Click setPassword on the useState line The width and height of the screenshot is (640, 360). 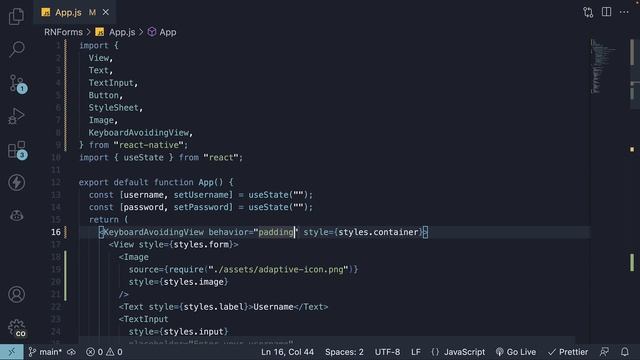201,207
